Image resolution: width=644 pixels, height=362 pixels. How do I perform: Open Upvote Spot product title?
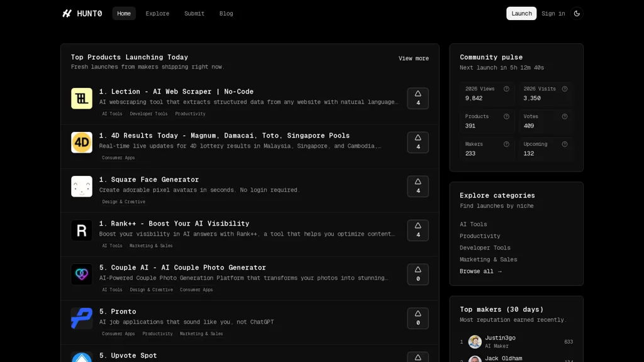128,356
